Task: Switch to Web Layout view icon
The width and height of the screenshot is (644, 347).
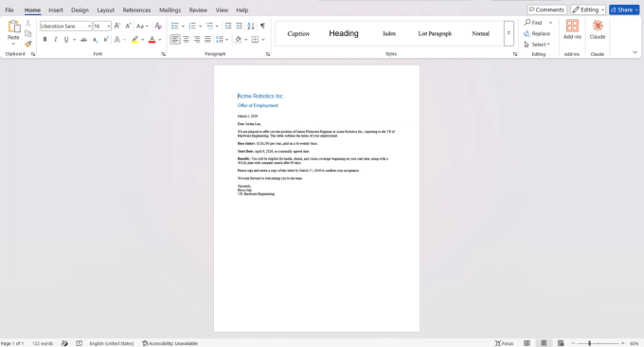Action: [561, 343]
